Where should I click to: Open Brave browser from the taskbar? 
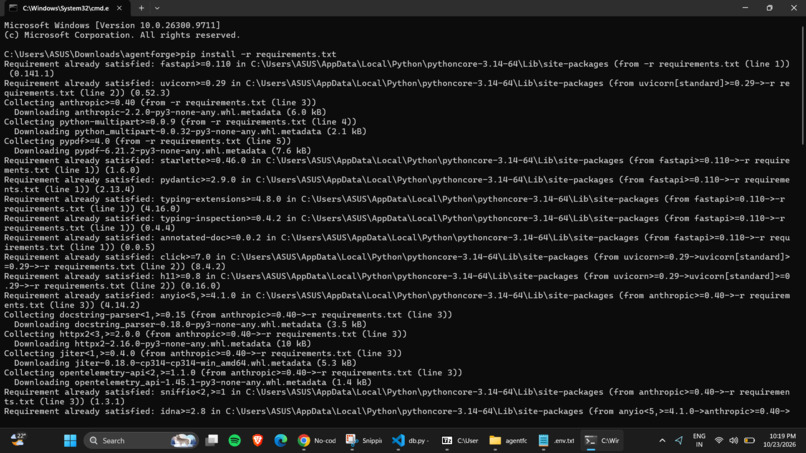(x=258, y=441)
